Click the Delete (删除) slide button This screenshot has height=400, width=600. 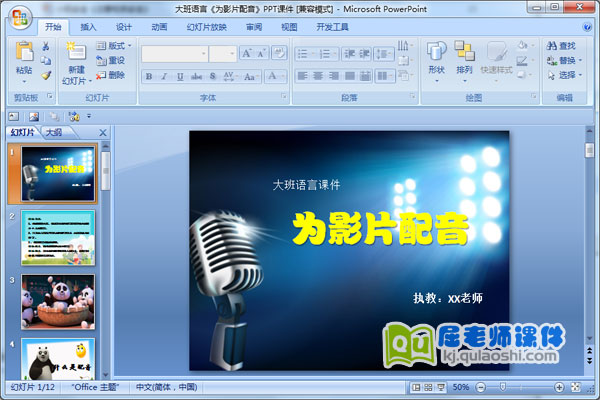(x=110, y=75)
